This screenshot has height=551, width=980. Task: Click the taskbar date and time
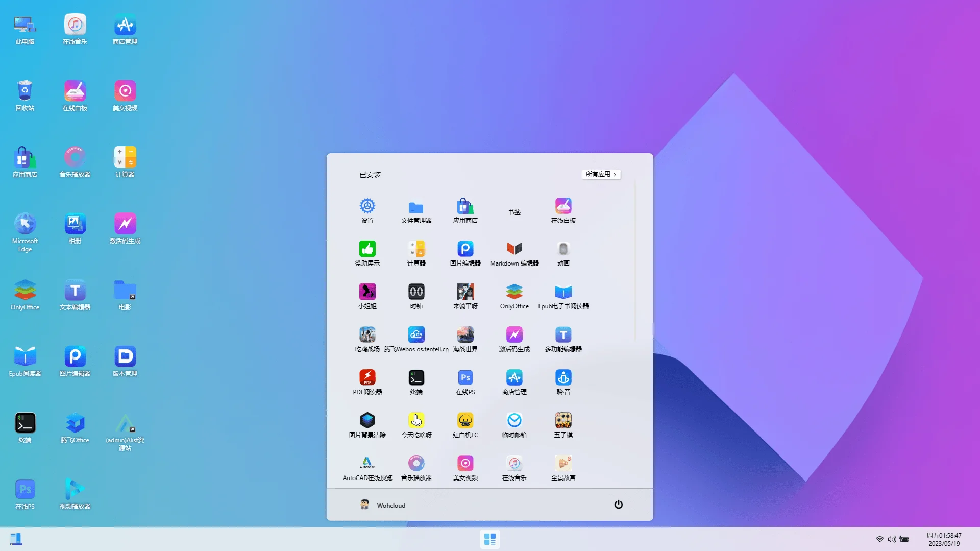pyautogui.click(x=944, y=539)
